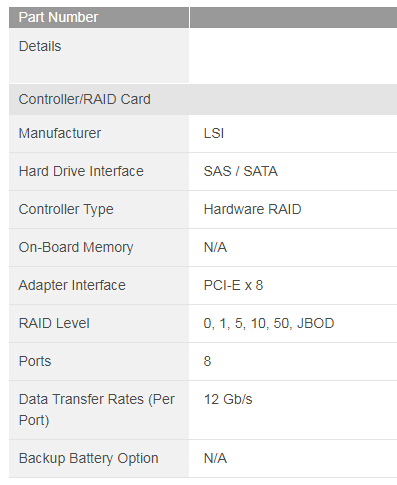Click the Manufacturer label
This screenshot has height=485, width=397.
pyautogui.click(x=60, y=133)
